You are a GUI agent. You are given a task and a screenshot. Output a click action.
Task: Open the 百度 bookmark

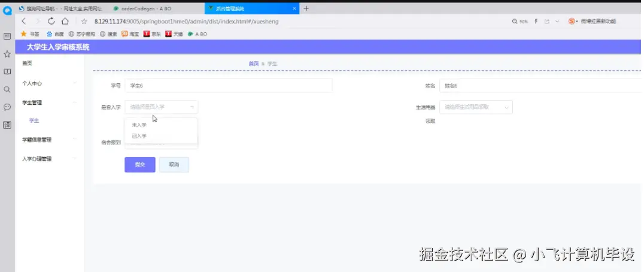(55, 34)
